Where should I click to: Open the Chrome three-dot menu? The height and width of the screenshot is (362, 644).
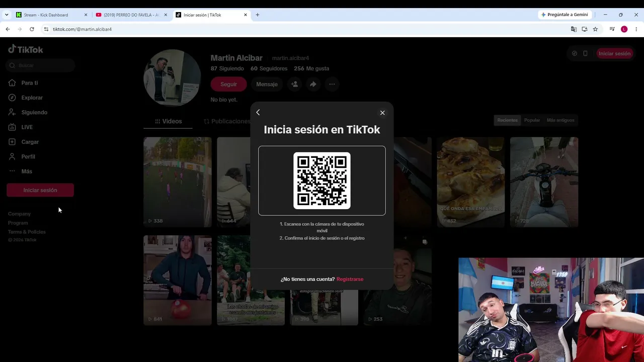tap(636, 29)
